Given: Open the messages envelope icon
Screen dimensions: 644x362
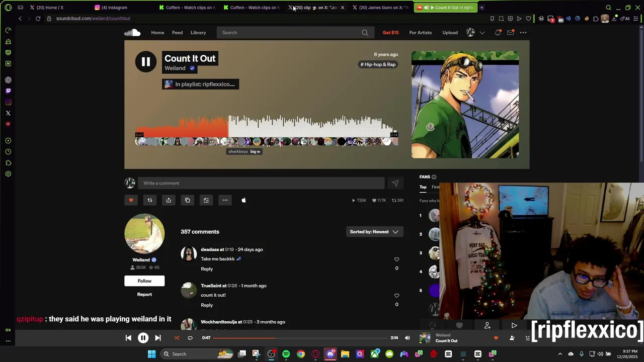Looking at the screenshot, I should coord(510,33).
